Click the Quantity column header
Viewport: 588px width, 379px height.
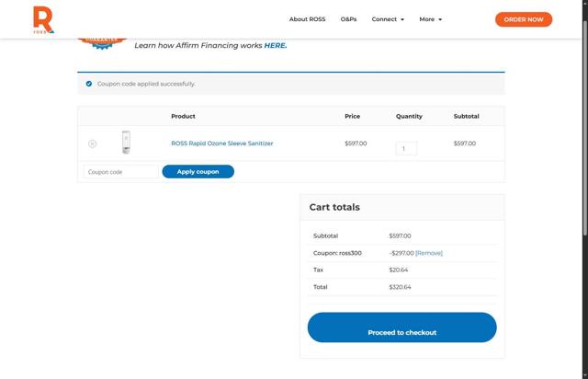click(x=409, y=116)
